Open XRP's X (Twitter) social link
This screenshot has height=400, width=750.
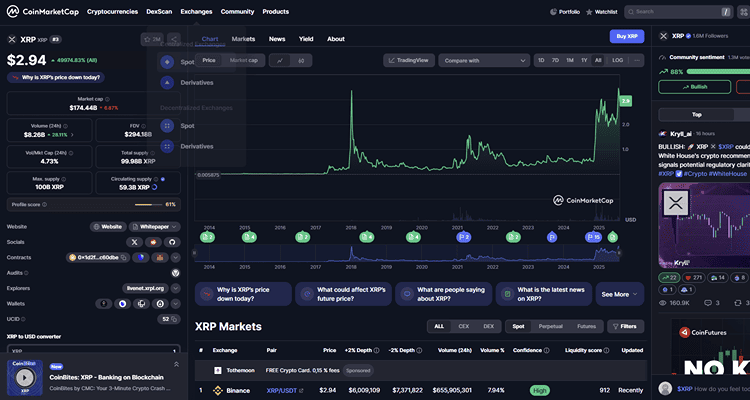coord(134,242)
